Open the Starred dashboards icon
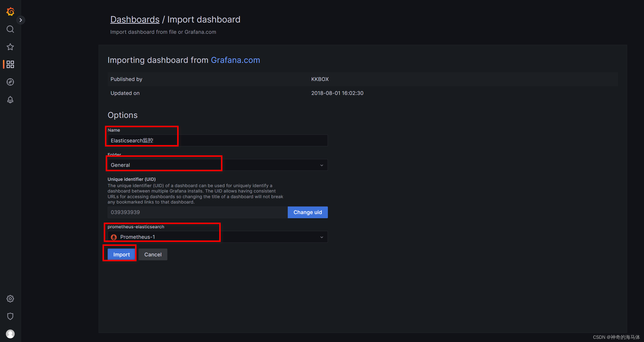This screenshot has width=644, height=342. (x=10, y=47)
